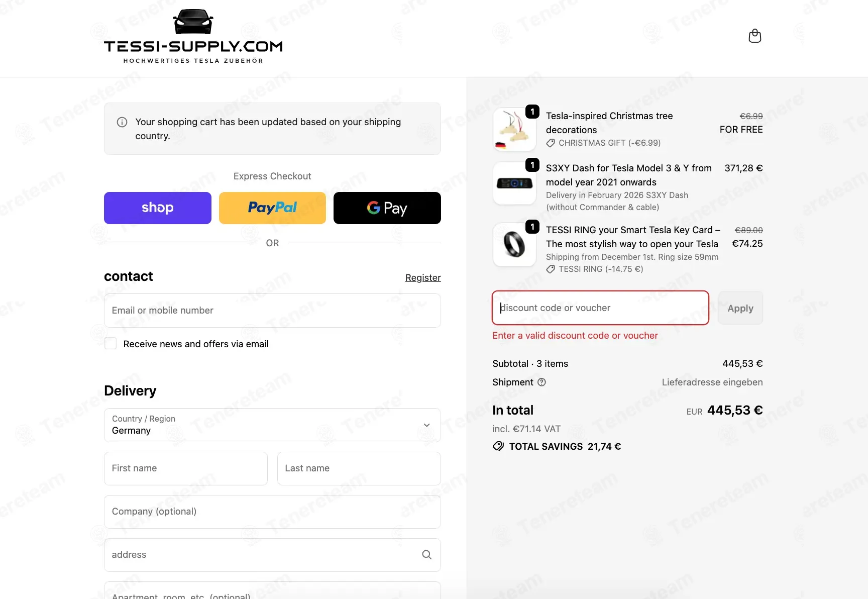Click the Tessi-Supply car logo

[193, 36]
